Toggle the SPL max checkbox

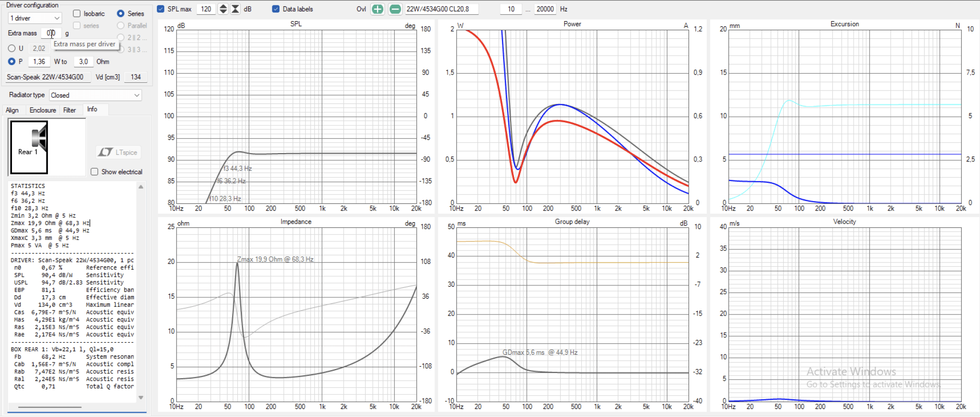[161, 9]
